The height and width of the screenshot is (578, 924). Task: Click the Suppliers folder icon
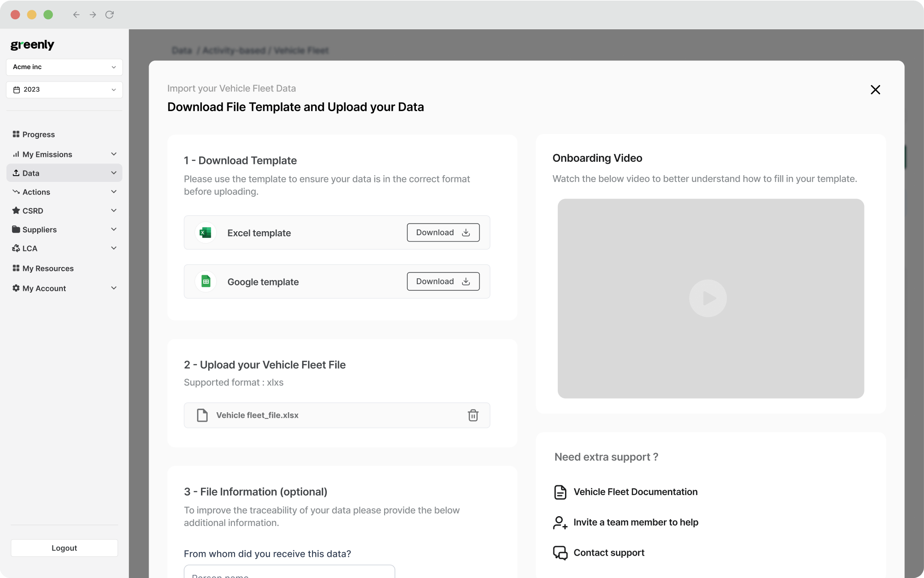click(16, 229)
